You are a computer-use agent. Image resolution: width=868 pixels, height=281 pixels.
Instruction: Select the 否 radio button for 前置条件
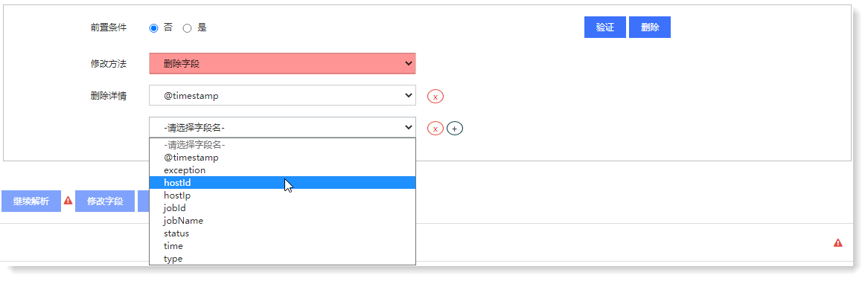point(154,28)
